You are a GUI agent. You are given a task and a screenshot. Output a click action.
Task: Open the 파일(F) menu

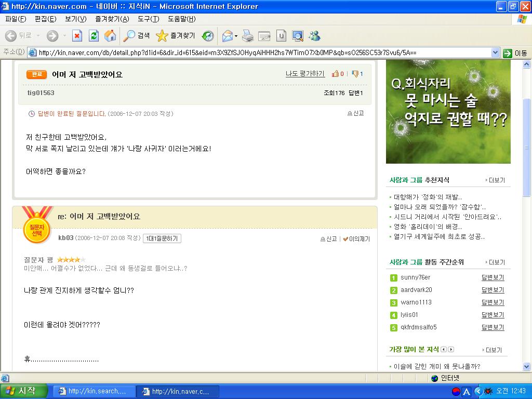16,19
